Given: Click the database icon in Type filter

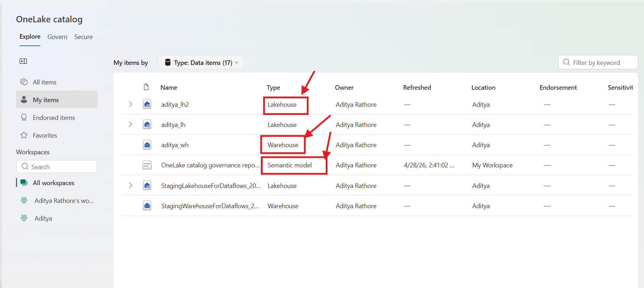Looking at the screenshot, I should tap(168, 62).
